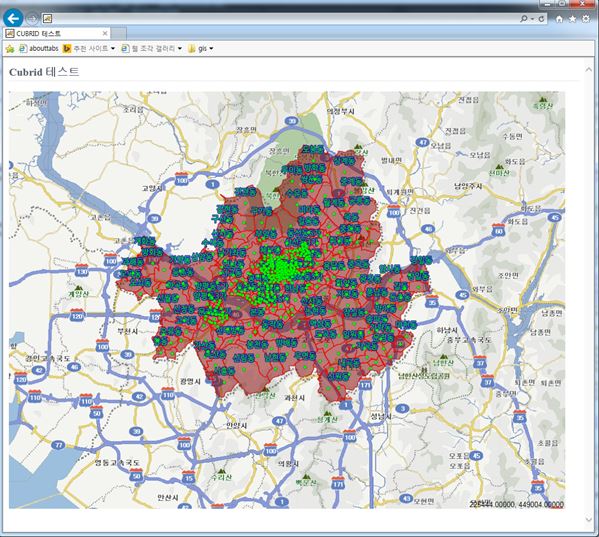Image resolution: width=599 pixels, height=537 pixels.
Task: Click the page scrollbar down arrow
Action: (588, 519)
